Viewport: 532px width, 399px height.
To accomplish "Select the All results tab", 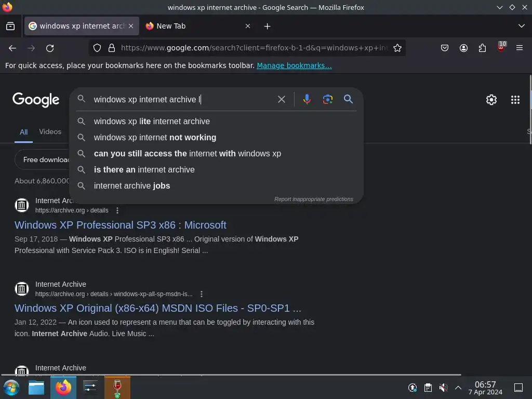I will [23, 132].
